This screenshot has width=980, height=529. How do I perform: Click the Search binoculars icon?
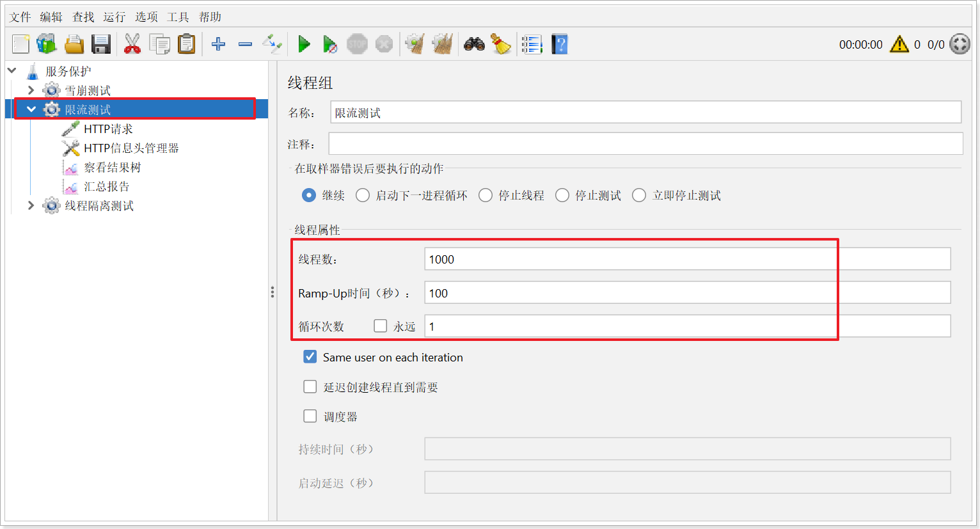click(x=474, y=44)
